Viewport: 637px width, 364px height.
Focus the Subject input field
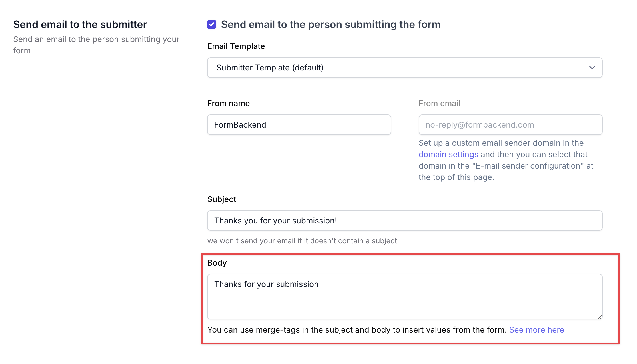pos(404,221)
